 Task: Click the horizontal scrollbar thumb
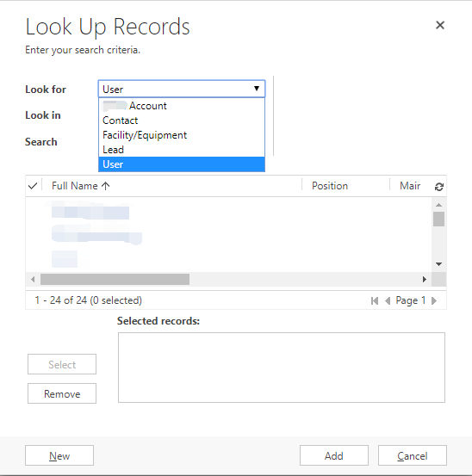[x=115, y=279]
